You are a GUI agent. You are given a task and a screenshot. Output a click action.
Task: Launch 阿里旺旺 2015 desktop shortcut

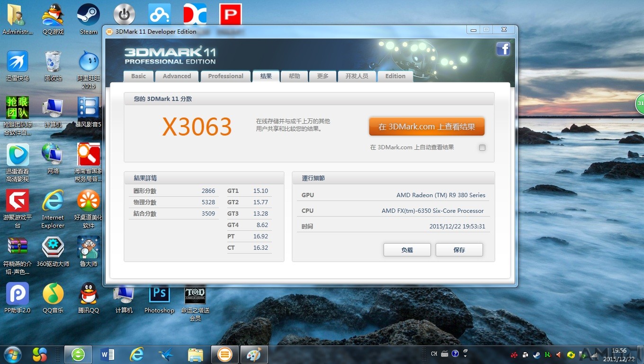click(89, 70)
